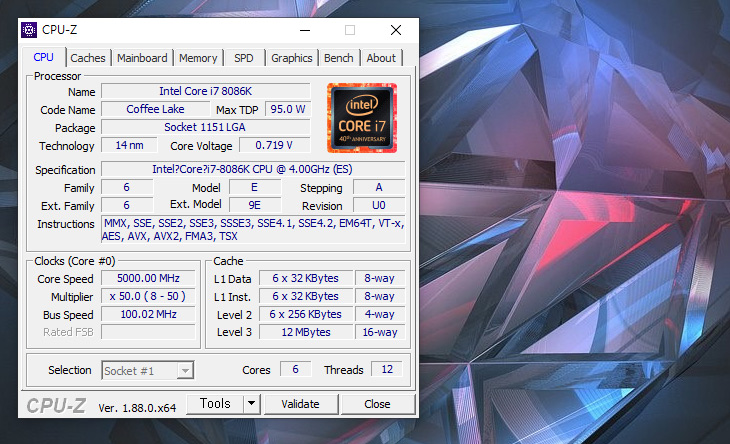
Task: Click the Ext. Model value 9E
Action: 255,205
